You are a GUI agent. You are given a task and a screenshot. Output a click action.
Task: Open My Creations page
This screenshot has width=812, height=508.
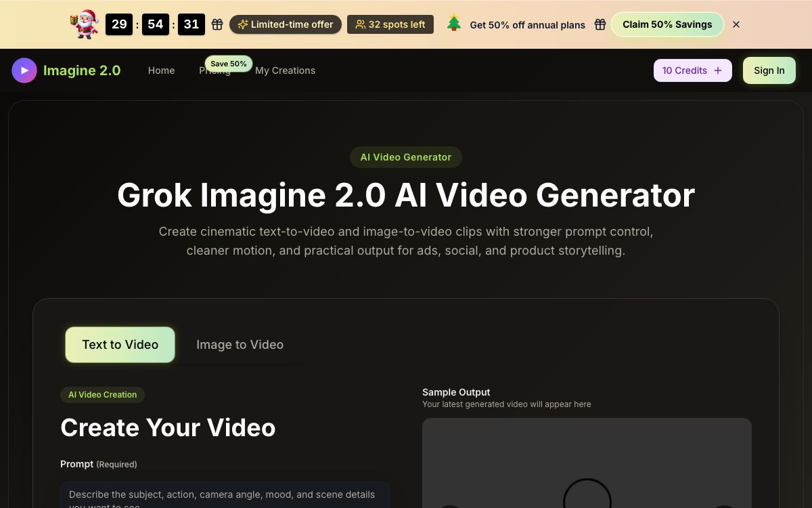(285, 70)
